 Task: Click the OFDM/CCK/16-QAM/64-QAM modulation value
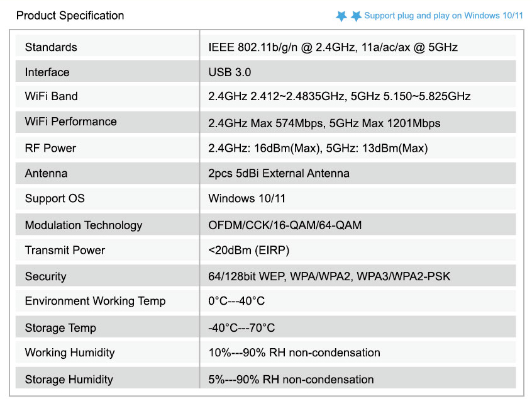coord(285,225)
